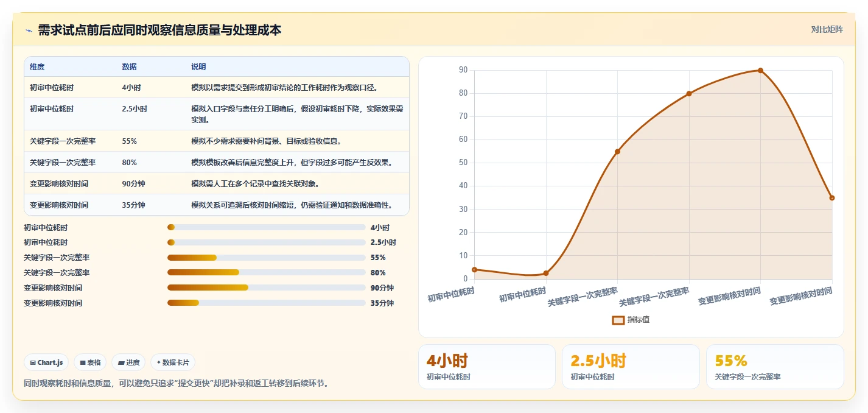Click the description 模拟不少需求需要补问背景
The width and height of the screenshot is (868, 413).
click(x=266, y=141)
